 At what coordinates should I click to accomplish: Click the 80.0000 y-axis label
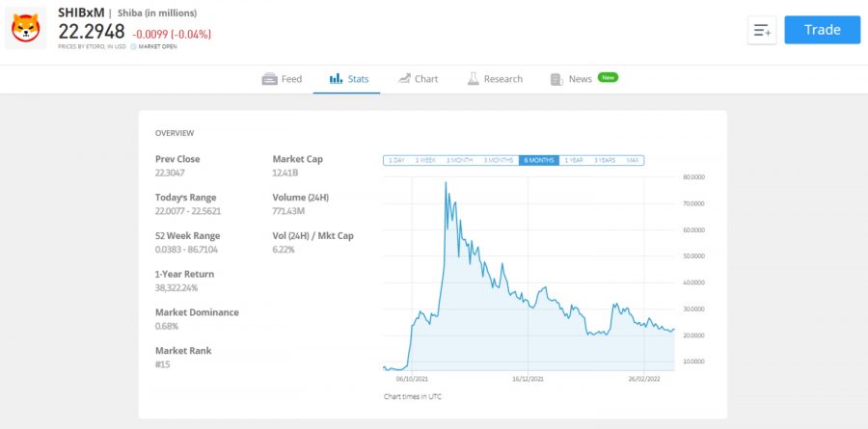[x=692, y=177]
